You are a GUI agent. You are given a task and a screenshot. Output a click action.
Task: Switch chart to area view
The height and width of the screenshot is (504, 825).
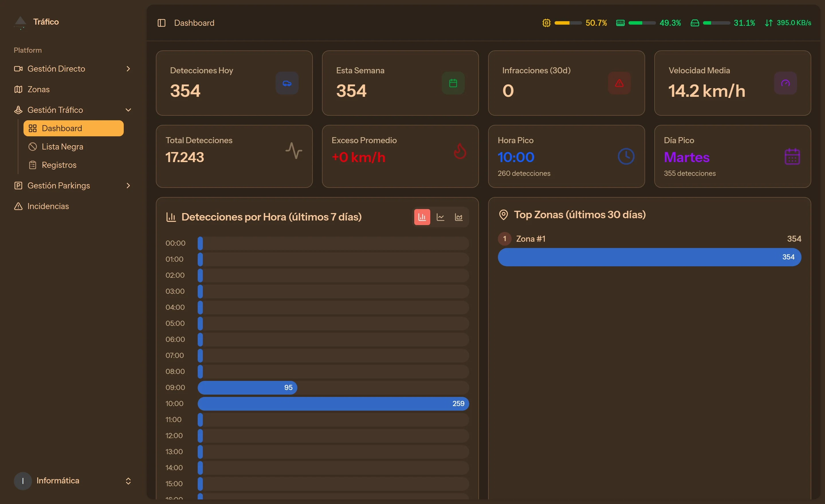pos(459,217)
